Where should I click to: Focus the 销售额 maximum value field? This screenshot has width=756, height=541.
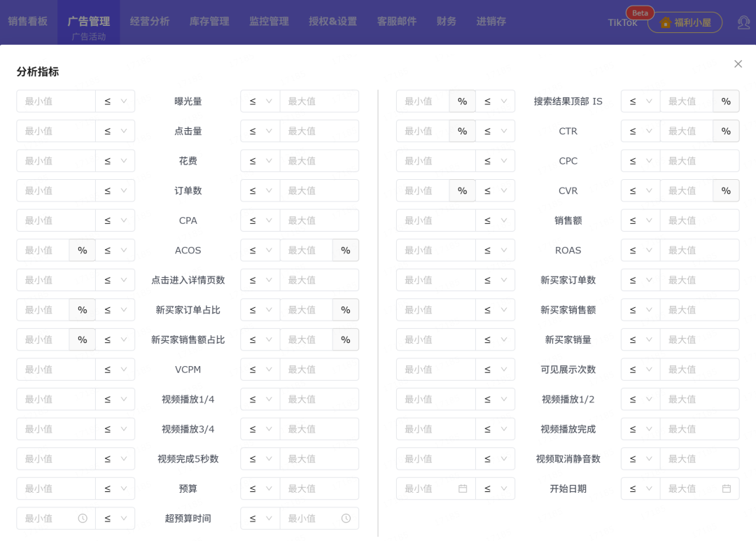click(x=699, y=220)
